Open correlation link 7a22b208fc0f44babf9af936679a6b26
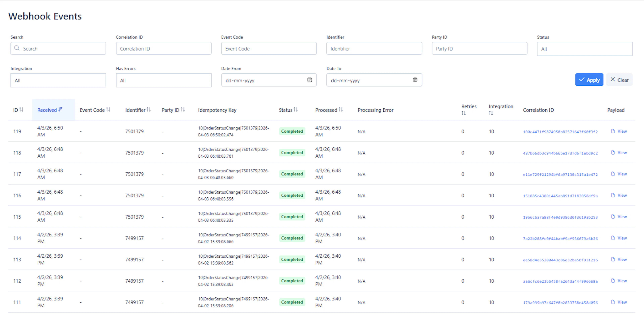The width and height of the screenshot is (644, 315). [560, 239]
